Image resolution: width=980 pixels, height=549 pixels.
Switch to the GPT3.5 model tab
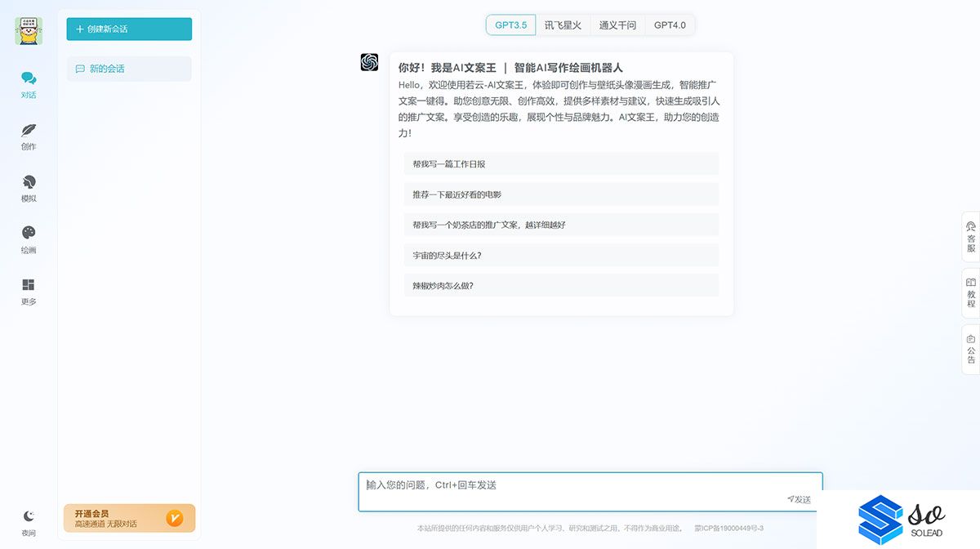pos(511,25)
